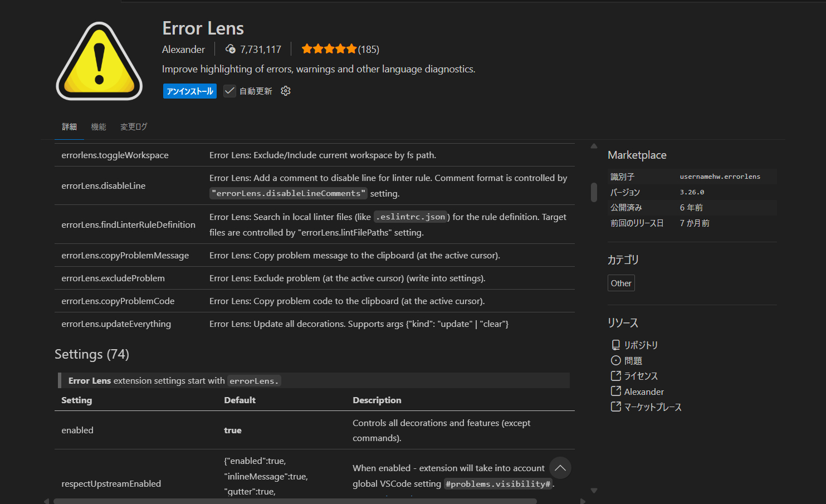Click the horizontal scrollbar thumb at bottom

295,501
